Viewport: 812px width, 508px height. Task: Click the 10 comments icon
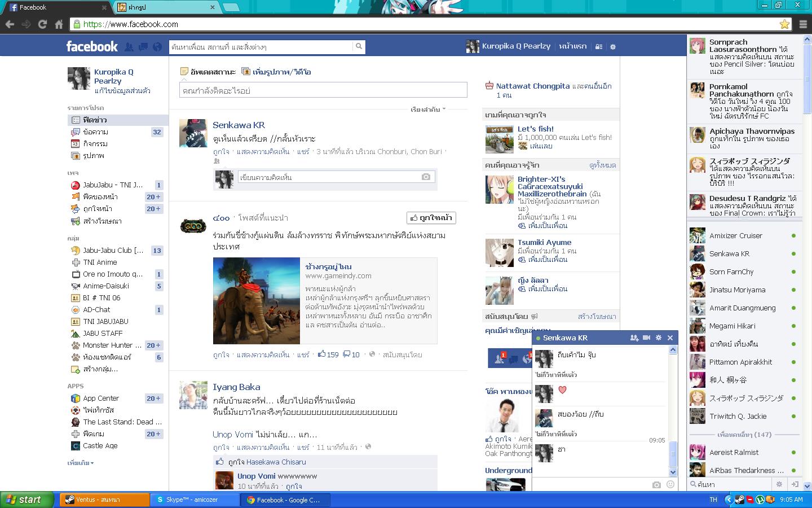coord(347,354)
